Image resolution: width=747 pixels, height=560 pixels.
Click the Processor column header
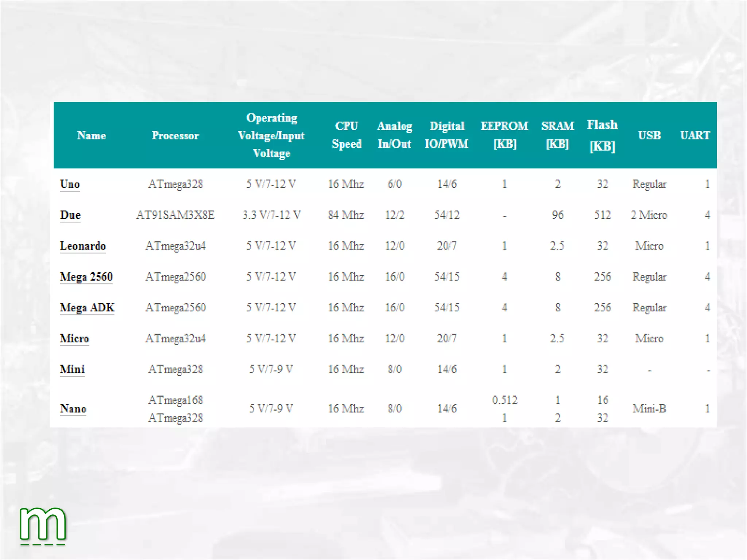(x=175, y=136)
